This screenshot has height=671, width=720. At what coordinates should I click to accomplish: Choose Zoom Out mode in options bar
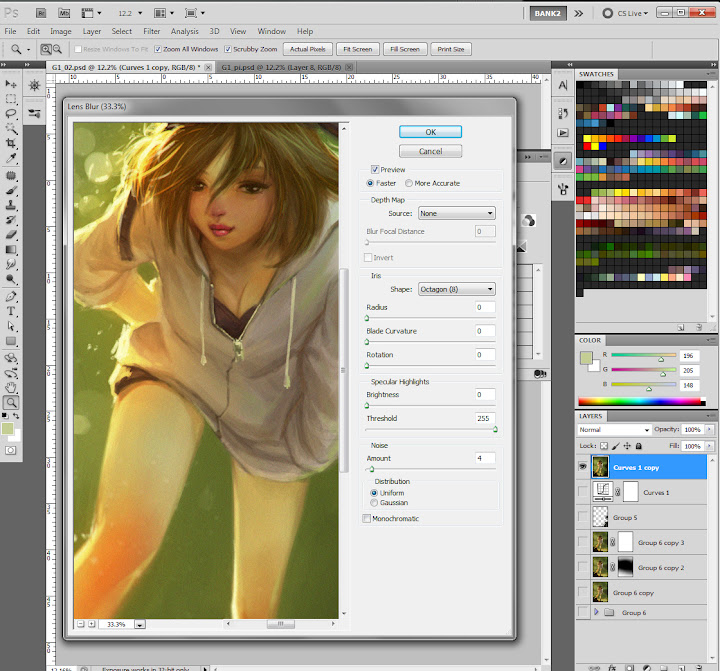[57, 49]
